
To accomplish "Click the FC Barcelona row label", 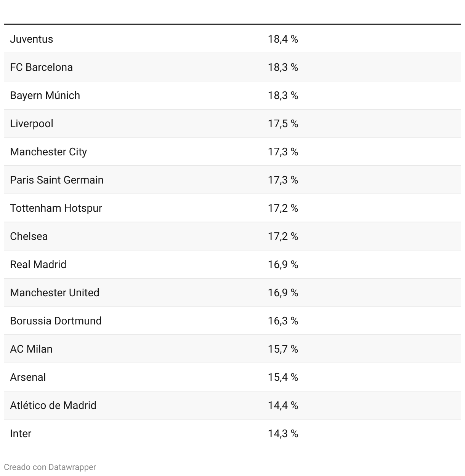I will click(41, 67).
